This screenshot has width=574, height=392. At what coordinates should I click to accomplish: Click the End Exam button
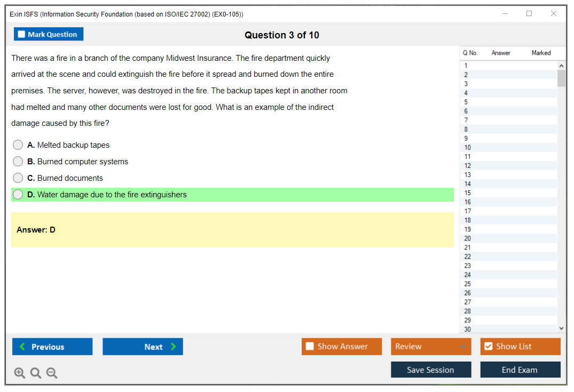pyautogui.click(x=520, y=370)
